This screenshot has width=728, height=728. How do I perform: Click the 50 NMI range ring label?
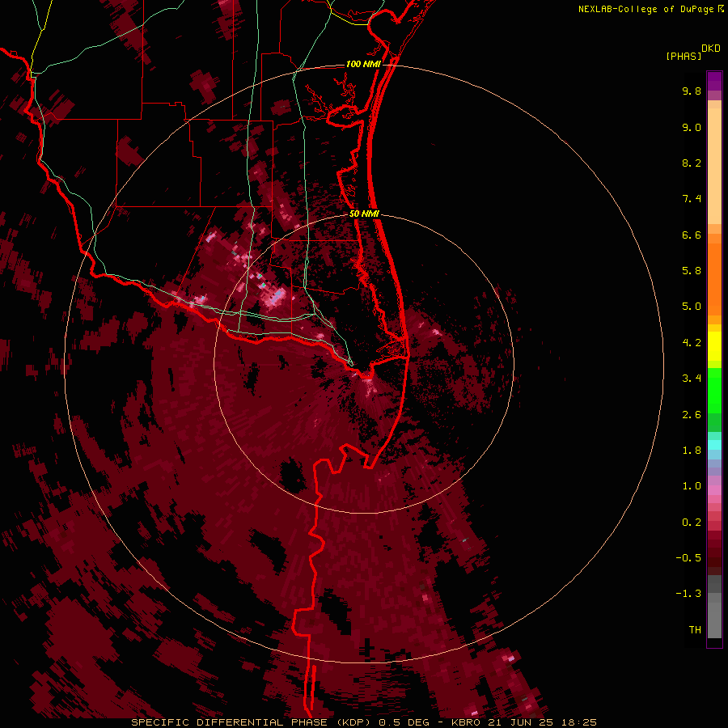click(x=365, y=214)
